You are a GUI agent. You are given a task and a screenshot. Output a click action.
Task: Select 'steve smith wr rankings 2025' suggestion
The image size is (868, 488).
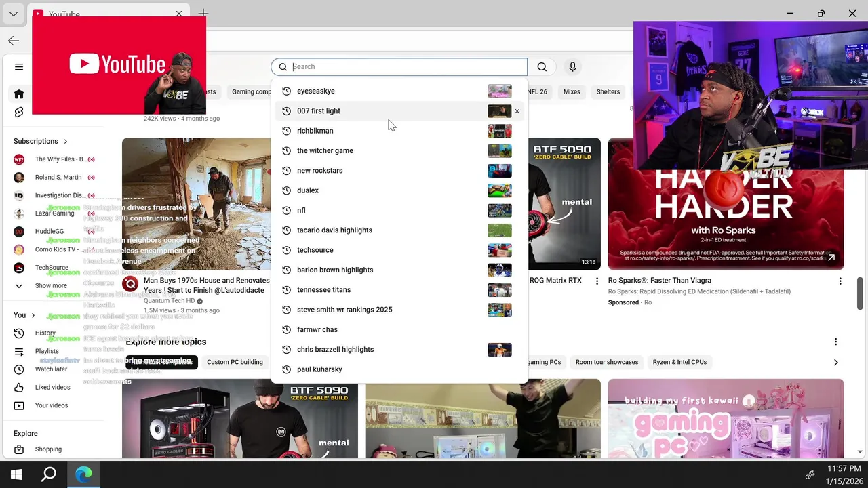pyautogui.click(x=400, y=310)
